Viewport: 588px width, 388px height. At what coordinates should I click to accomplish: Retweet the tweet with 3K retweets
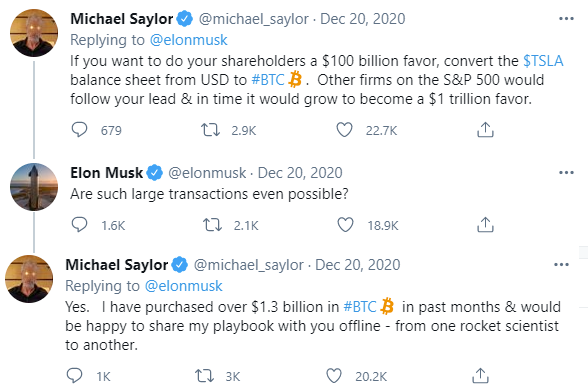pos(204,376)
